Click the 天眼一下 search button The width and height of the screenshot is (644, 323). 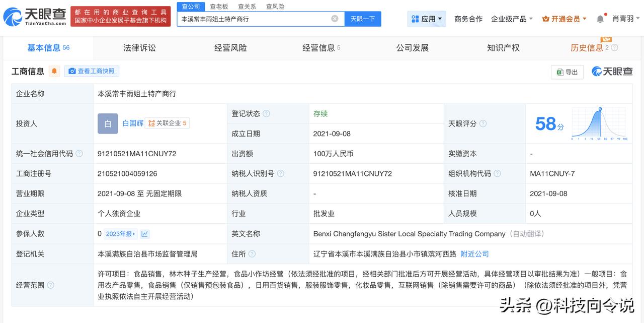click(x=363, y=19)
